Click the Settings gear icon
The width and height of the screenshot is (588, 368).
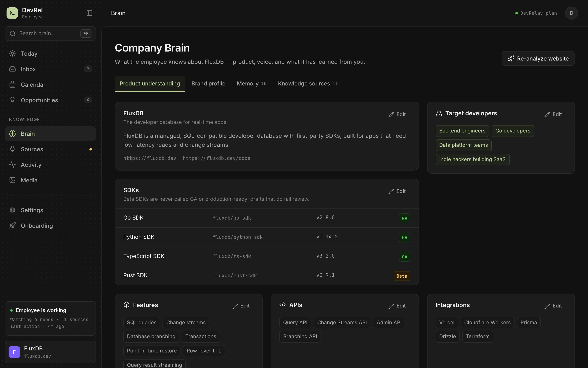tap(12, 210)
